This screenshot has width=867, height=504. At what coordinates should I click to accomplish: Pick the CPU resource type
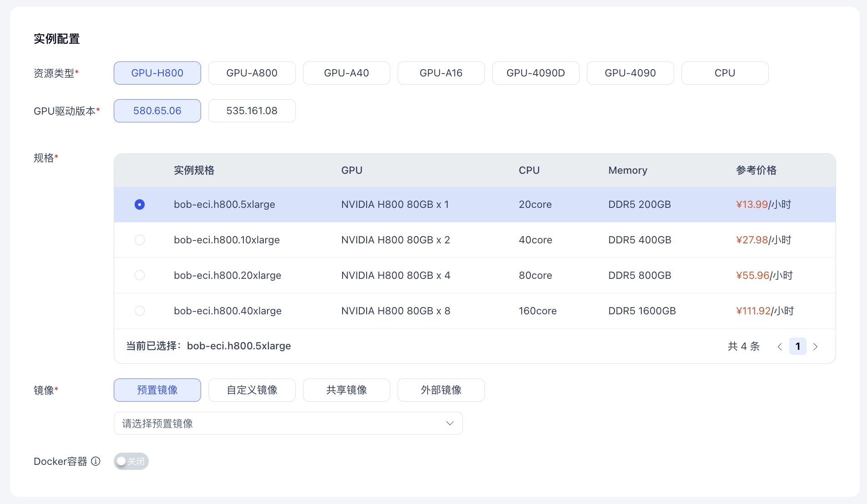725,73
